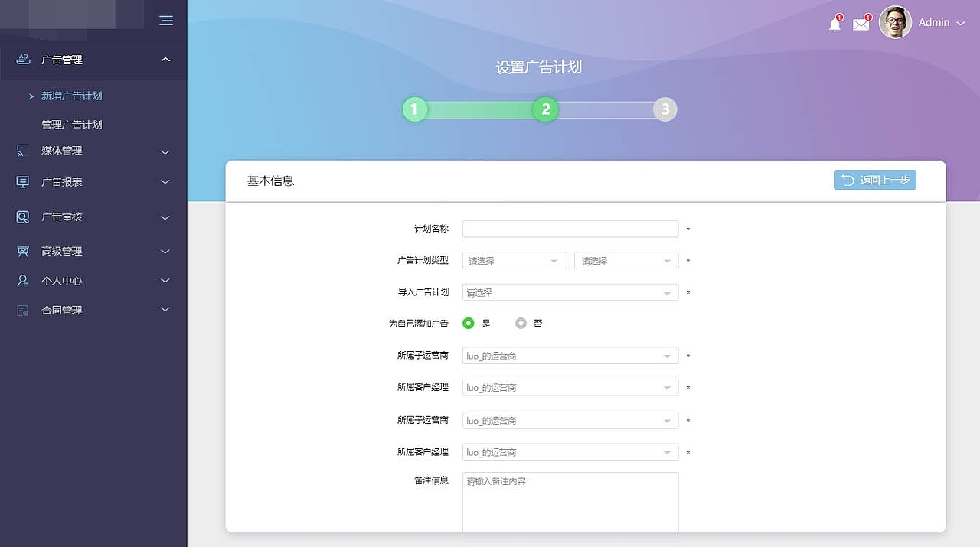Screen dimensions: 980x547
Task: Click the 合同管理 sidebar icon
Action: [23, 310]
